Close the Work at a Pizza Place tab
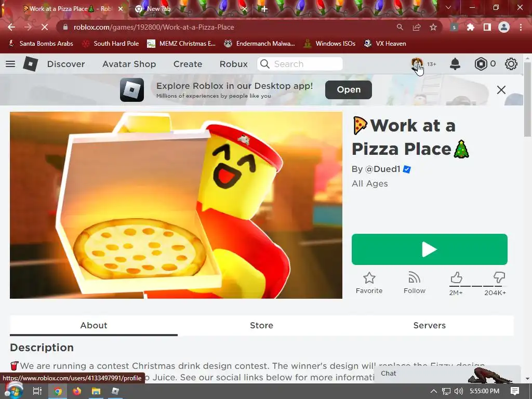The height and width of the screenshot is (399, 532). 121,9
